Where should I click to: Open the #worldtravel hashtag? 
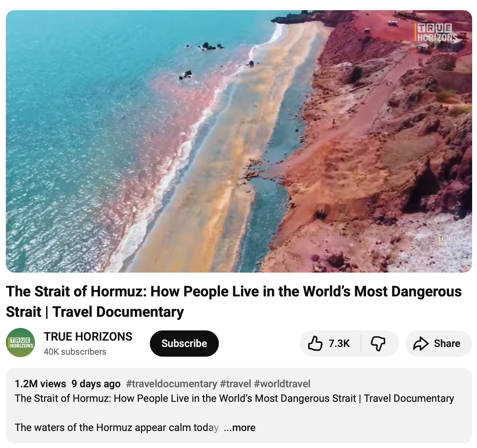pyautogui.click(x=282, y=384)
